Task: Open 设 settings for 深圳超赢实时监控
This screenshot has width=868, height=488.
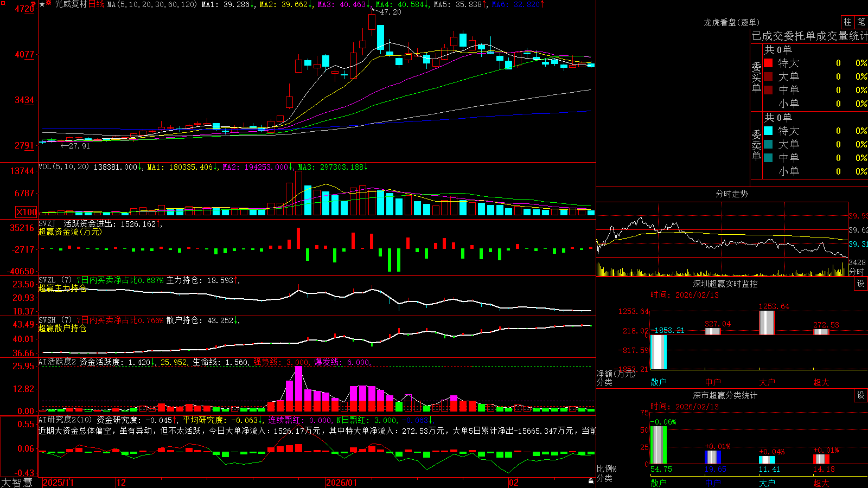Action: tap(861, 284)
